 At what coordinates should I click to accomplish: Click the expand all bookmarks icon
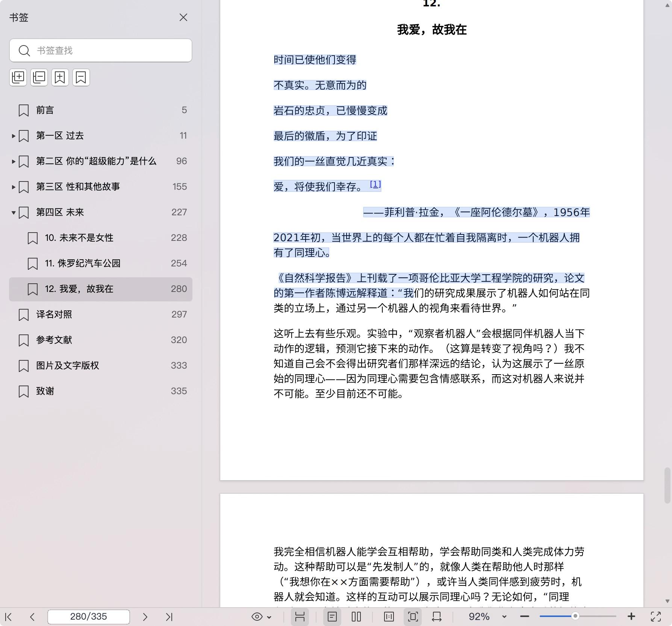18,77
